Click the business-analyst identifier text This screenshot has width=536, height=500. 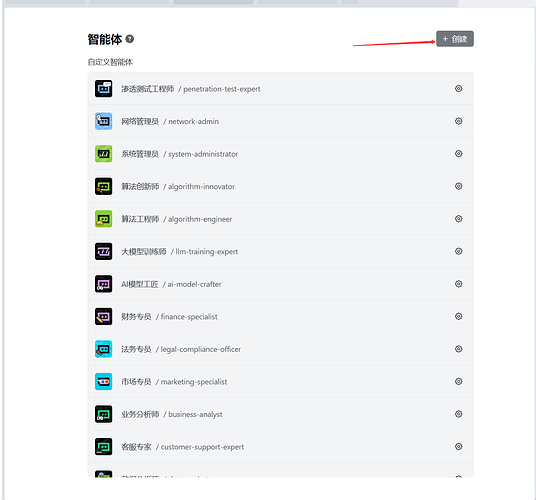tap(195, 415)
